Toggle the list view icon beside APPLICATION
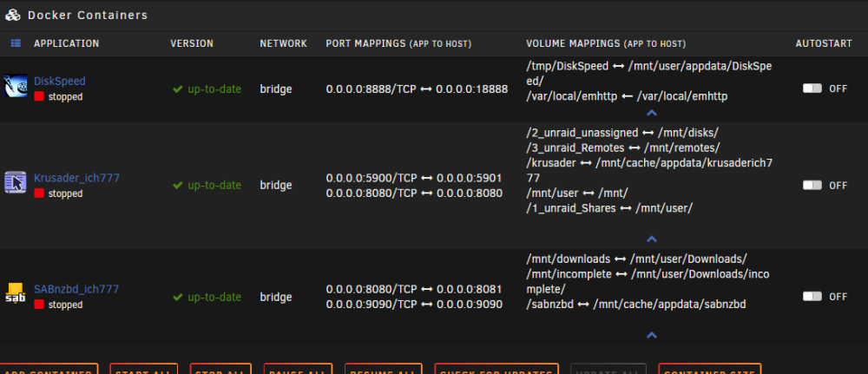868x374 pixels. tap(16, 43)
